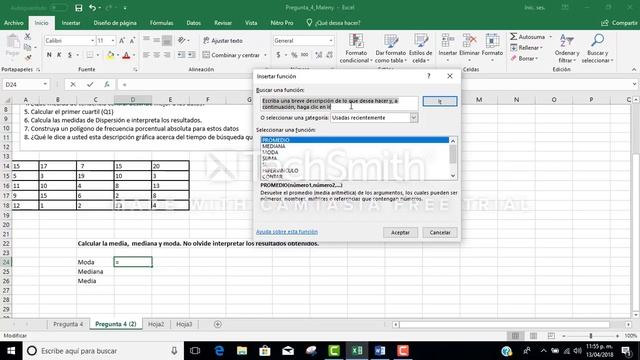Click the Ir search button in dialog
The height and width of the screenshot is (360, 640).
pyautogui.click(x=440, y=101)
